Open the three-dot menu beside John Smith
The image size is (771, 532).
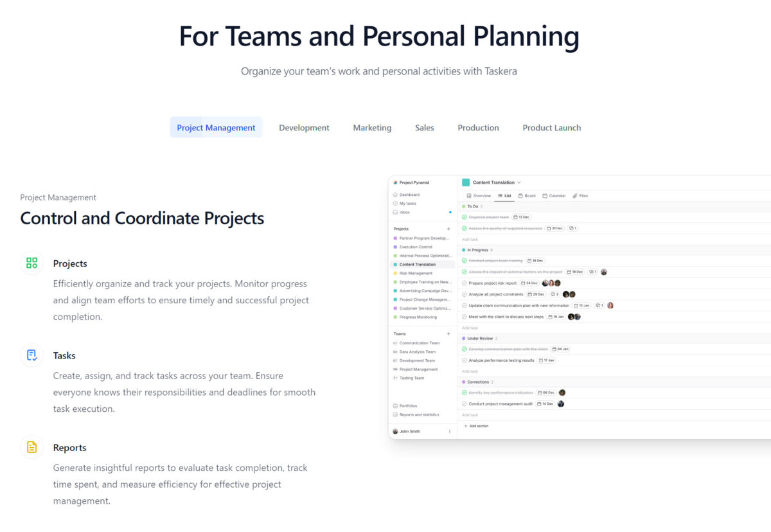(x=450, y=431)
